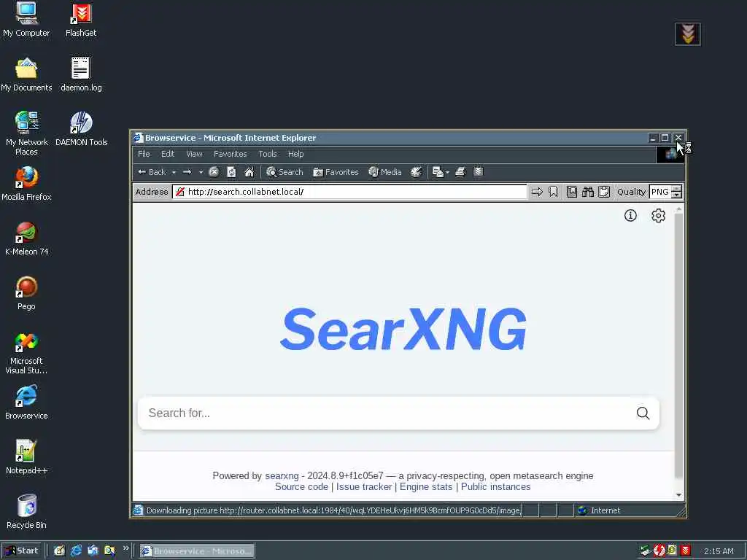Viewport: 747px width, 560px height.
Task: Focus the 'Search for...' input field
Action: 388,413
